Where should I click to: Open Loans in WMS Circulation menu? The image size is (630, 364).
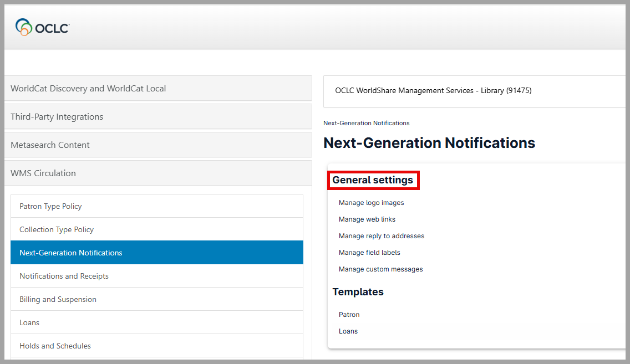pos(157,322)
